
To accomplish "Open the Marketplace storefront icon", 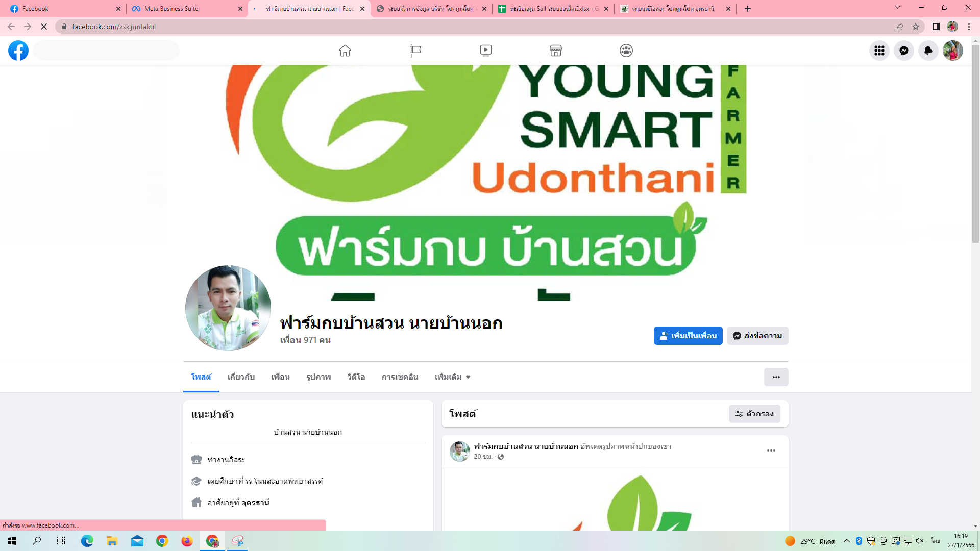I will tap(556, 51).
